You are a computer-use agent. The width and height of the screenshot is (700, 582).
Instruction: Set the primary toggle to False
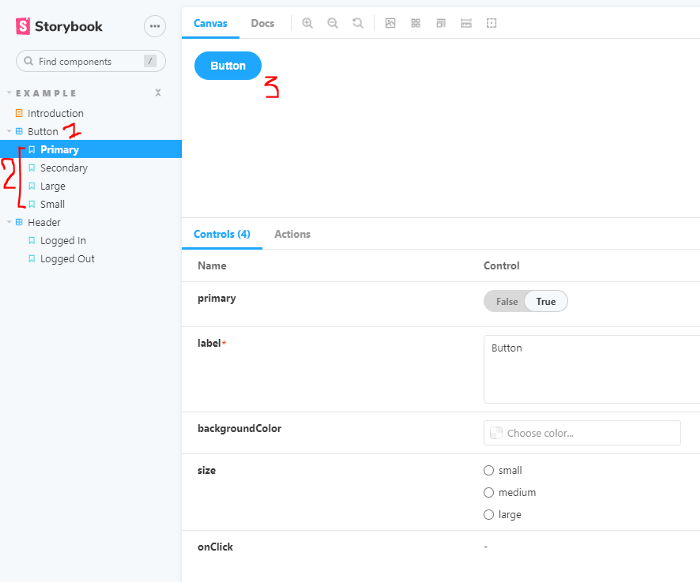tap(506, 301)
